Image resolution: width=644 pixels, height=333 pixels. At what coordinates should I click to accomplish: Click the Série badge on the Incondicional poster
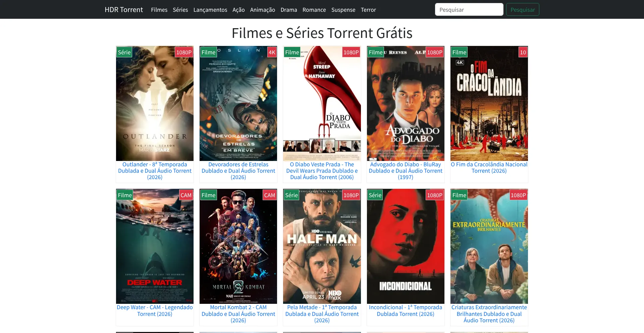point(375,195)
